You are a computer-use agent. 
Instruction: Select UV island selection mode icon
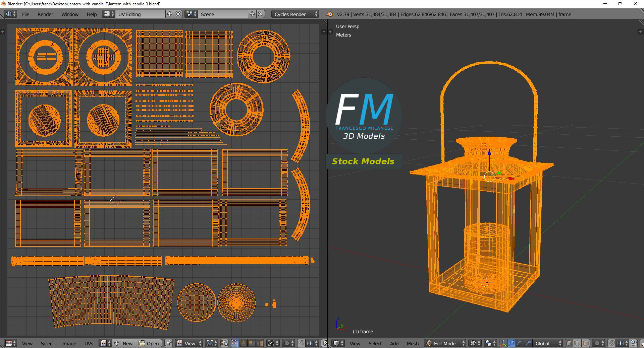point(260,343)
